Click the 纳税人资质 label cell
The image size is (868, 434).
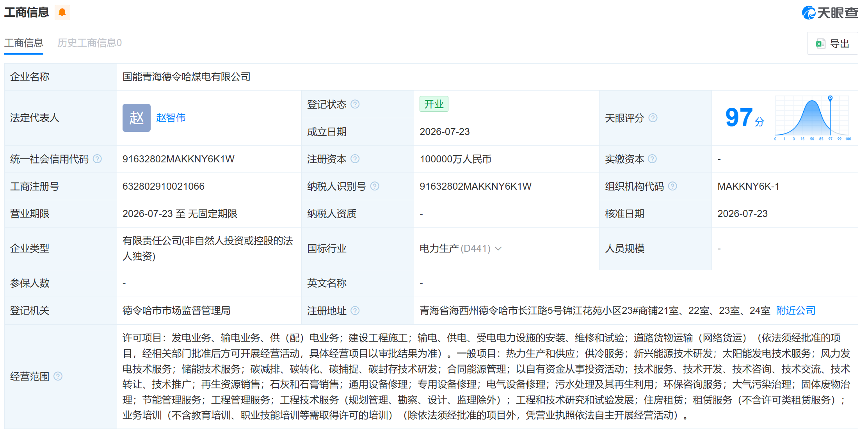click(x=358, y=213)
